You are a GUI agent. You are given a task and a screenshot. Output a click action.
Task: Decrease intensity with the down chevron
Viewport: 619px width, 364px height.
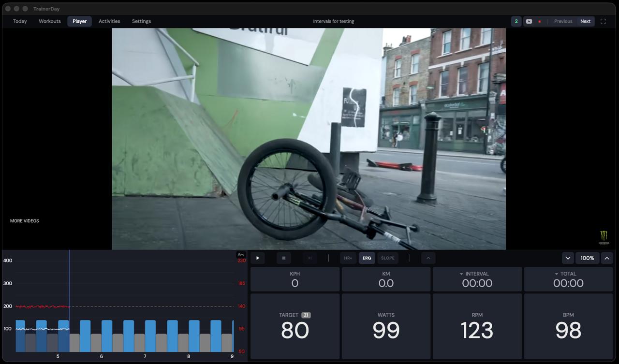pyautogui.click(x=568, y=258)
